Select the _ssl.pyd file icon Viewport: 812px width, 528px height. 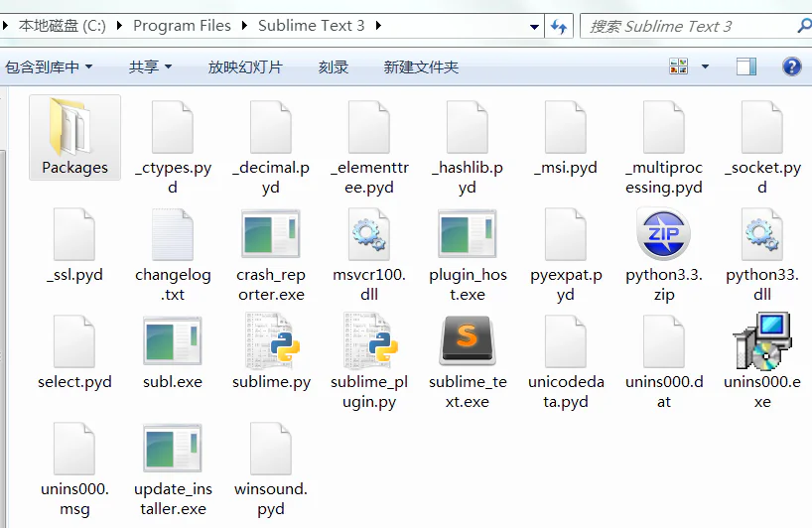point(74,234)
